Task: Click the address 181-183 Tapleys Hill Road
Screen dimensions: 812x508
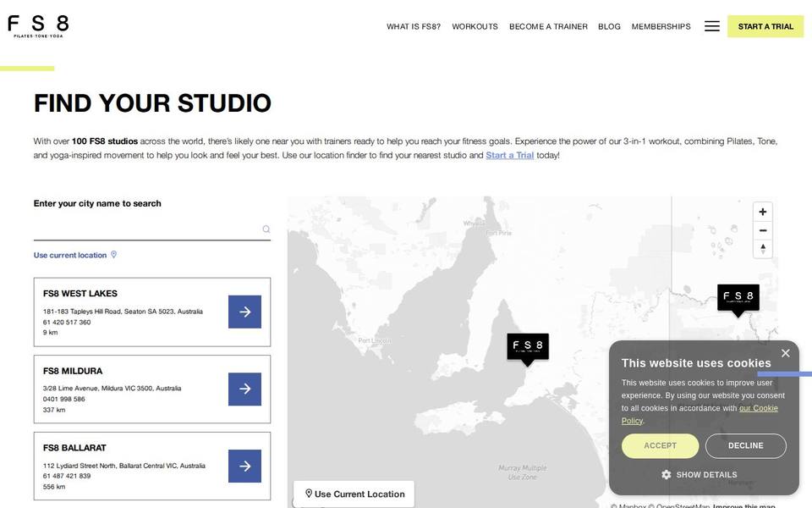Action: 123,312
